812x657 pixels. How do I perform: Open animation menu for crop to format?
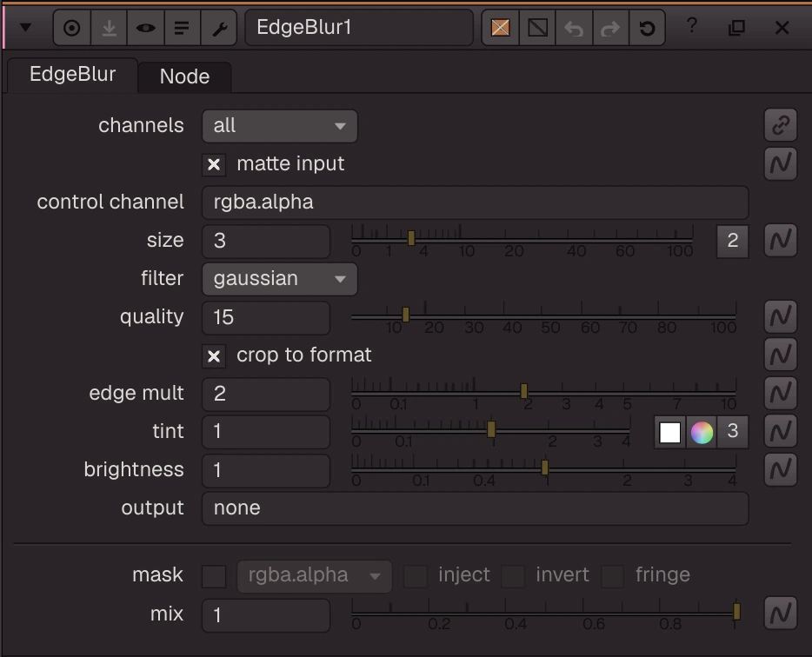(x=781, y=355)
